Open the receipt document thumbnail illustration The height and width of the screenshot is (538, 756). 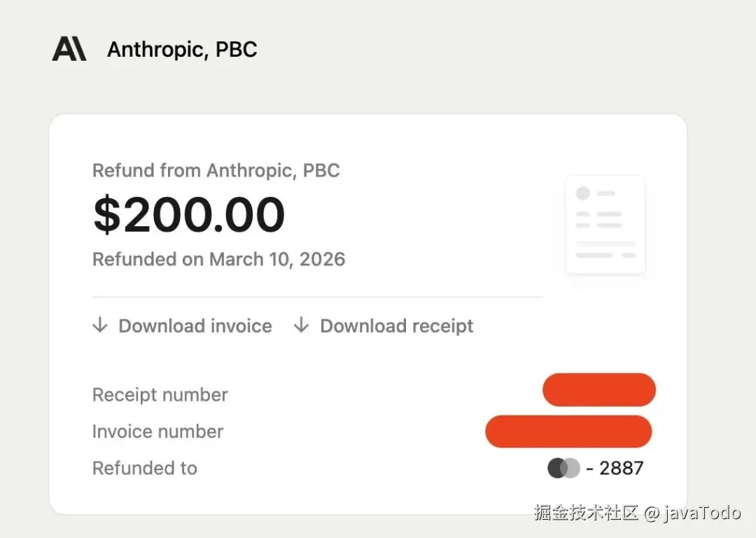[x=605, y=224]
